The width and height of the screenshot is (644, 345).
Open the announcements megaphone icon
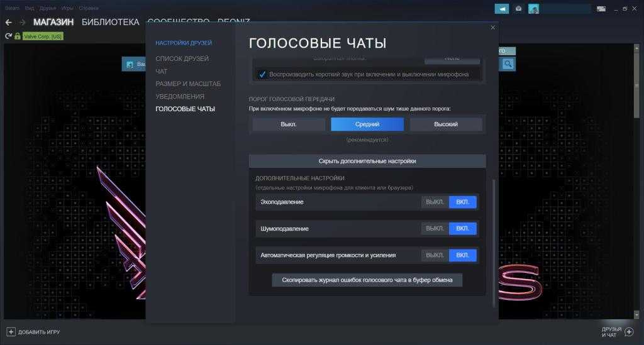point(501,9)
